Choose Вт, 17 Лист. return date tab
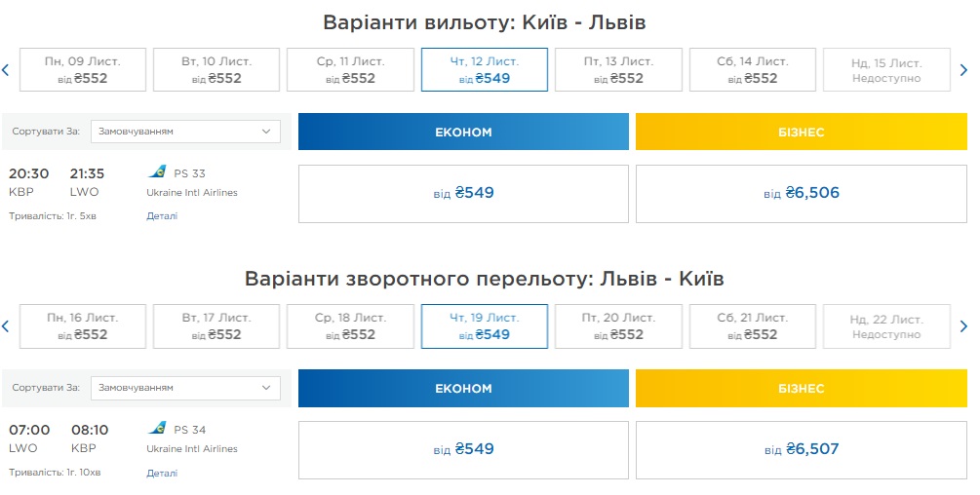This screenshot has height=495, width=980. pyautogui.click(x=216, y=326)
